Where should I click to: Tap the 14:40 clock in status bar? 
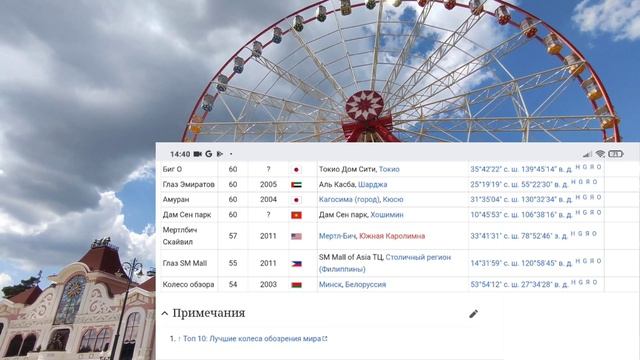point(180,154)
